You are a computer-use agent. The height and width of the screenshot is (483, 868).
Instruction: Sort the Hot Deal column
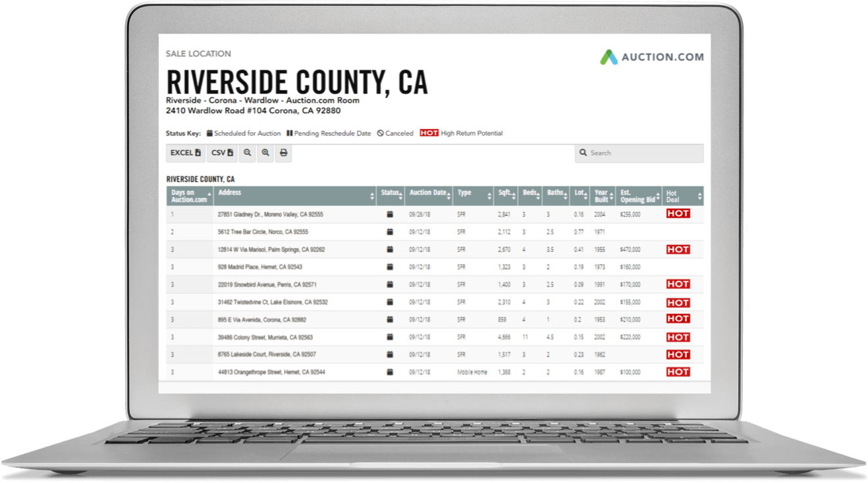pyautogui.click(x=683, y=196)
